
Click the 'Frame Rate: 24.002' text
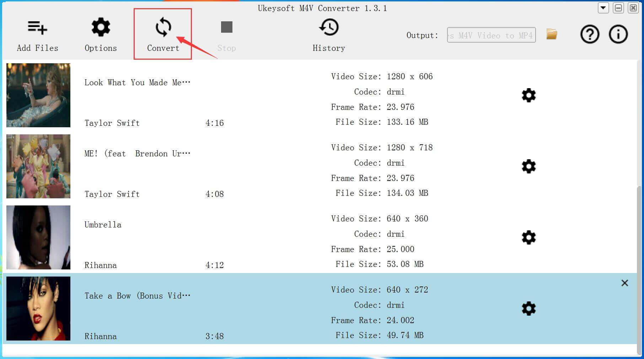tap(372, 320)
